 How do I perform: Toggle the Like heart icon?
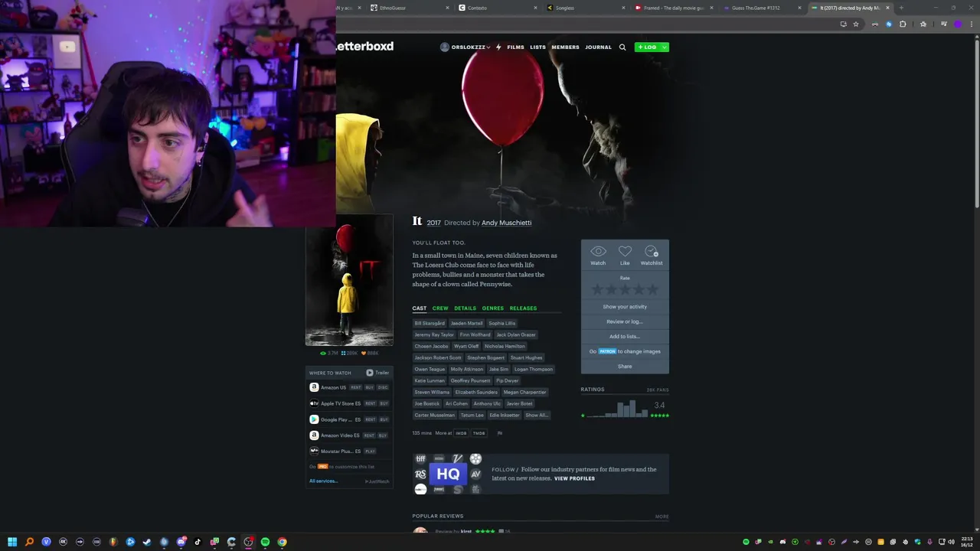click(625, 251)
